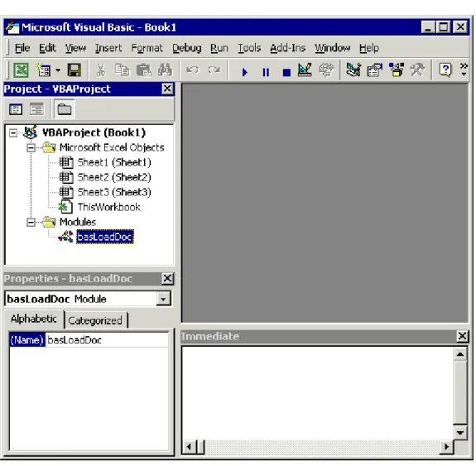
Task: Click the Microsoft Excel Objects folder label
Action: click(112, 147)
